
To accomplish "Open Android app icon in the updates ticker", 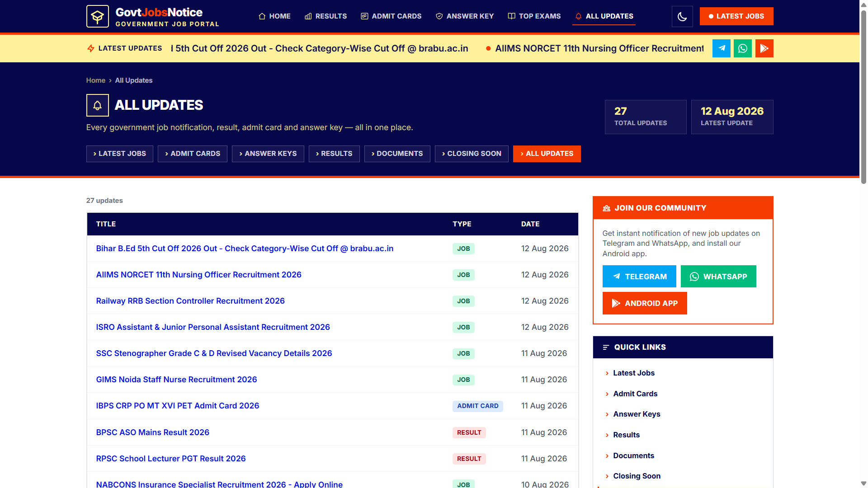I will tap(764, 48).
